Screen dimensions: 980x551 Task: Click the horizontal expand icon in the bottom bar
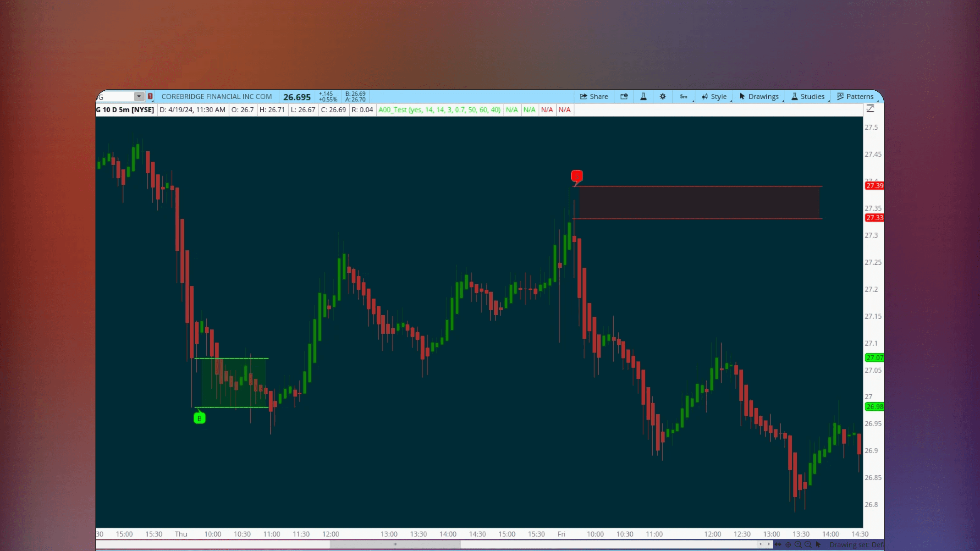(x=778, y=544)
